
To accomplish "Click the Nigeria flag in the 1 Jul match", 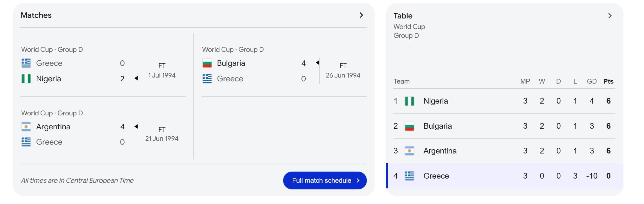I will [26, 78].
